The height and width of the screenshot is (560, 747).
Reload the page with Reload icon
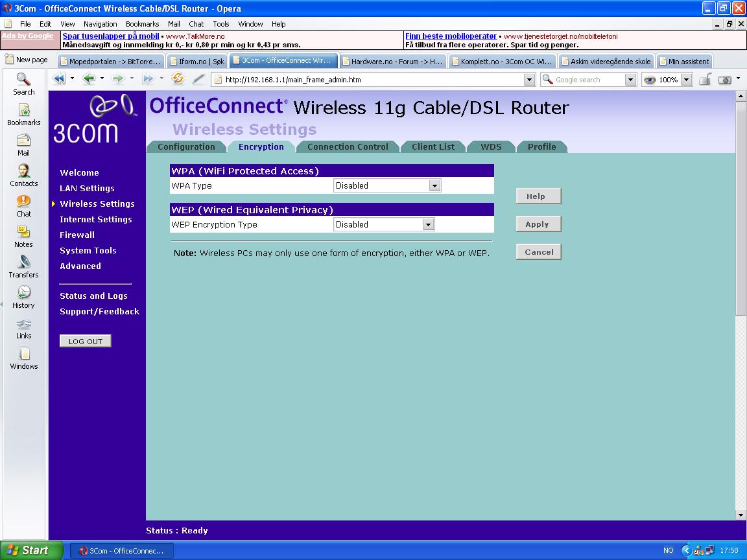click(x=178, y=78)
